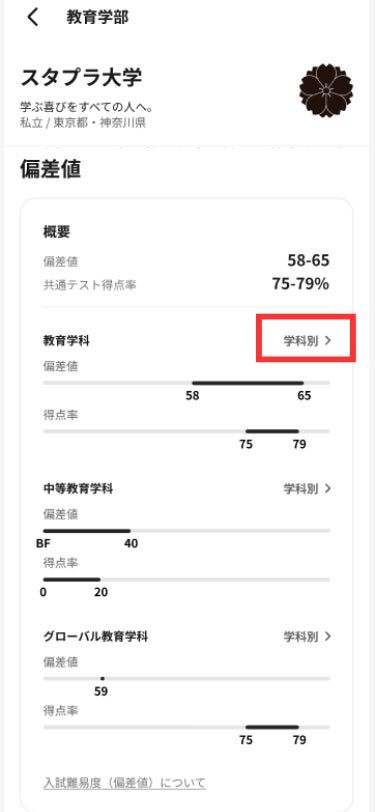The height and width of the screenshot is (812, 375).
Task: Open 学科別 for 中等教育学科
Action: [307, 488]
